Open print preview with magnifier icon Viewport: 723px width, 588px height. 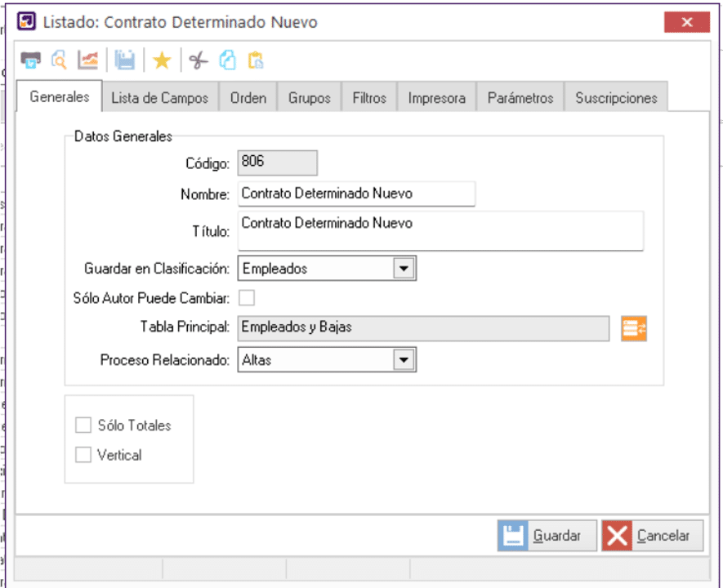click(x=59, y=60)
